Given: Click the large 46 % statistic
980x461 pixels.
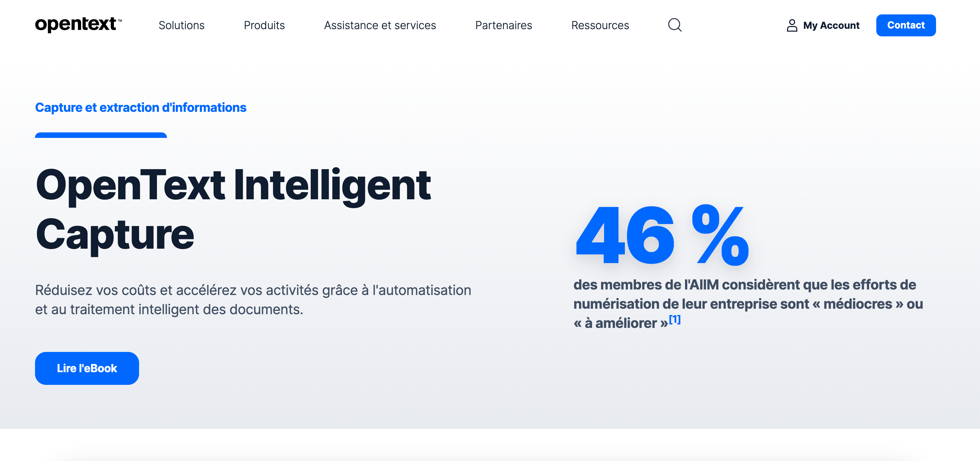Looking at the screenshot, I should 662,235.
